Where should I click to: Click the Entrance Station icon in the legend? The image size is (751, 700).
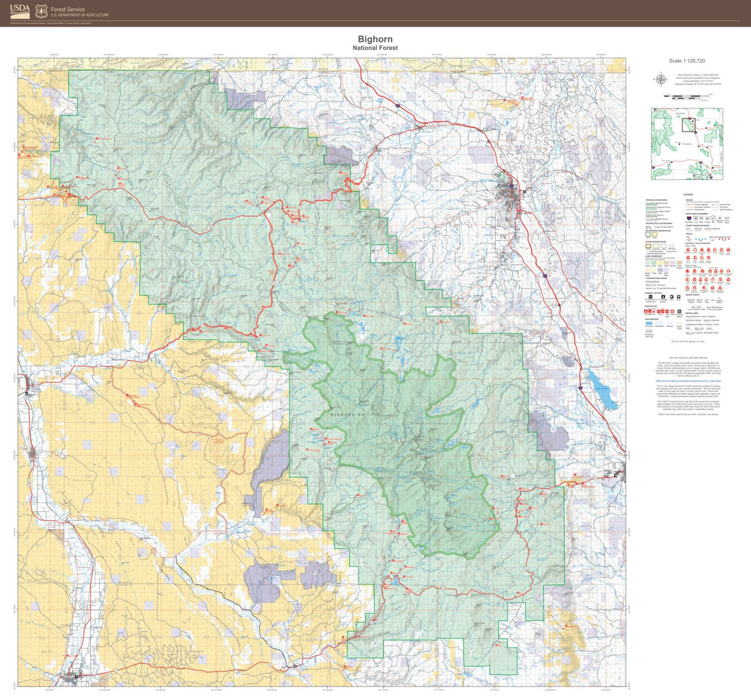679,311
